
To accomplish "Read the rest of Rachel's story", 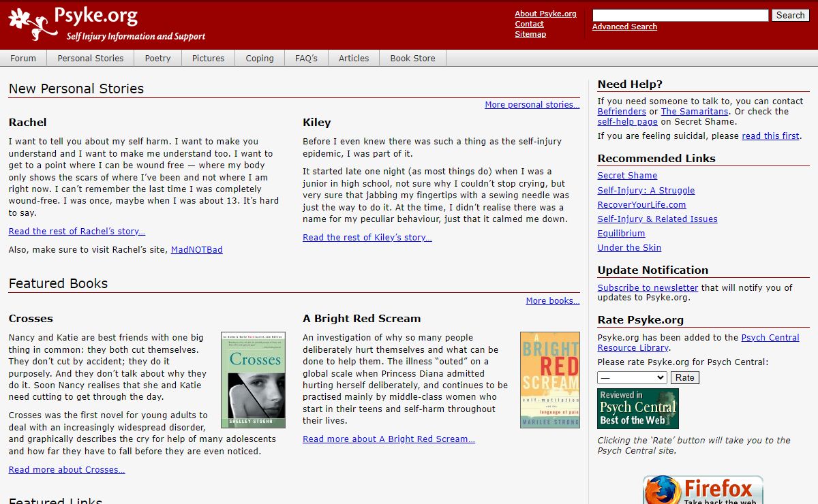I will (x=77, y=232).
